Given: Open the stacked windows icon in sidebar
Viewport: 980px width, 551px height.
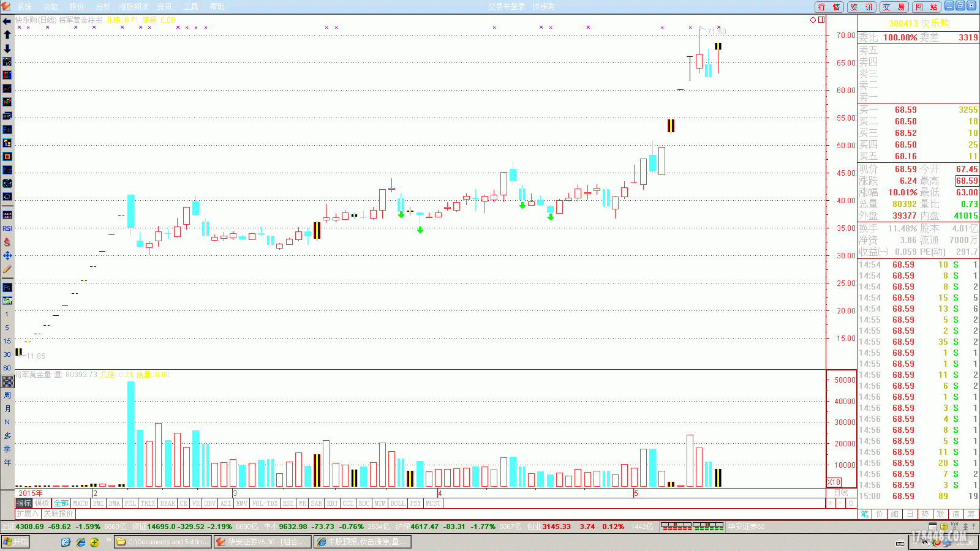Looking at the screenshot, I should [7, 116].
